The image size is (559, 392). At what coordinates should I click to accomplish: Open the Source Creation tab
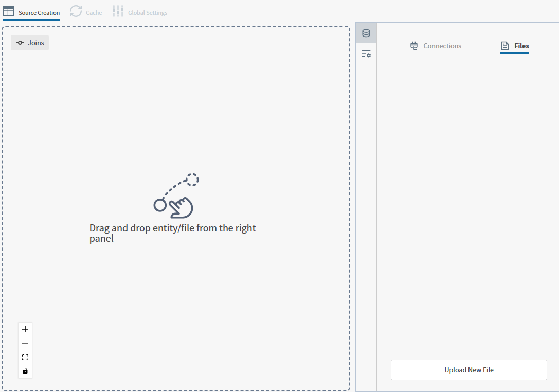(31, 11)
